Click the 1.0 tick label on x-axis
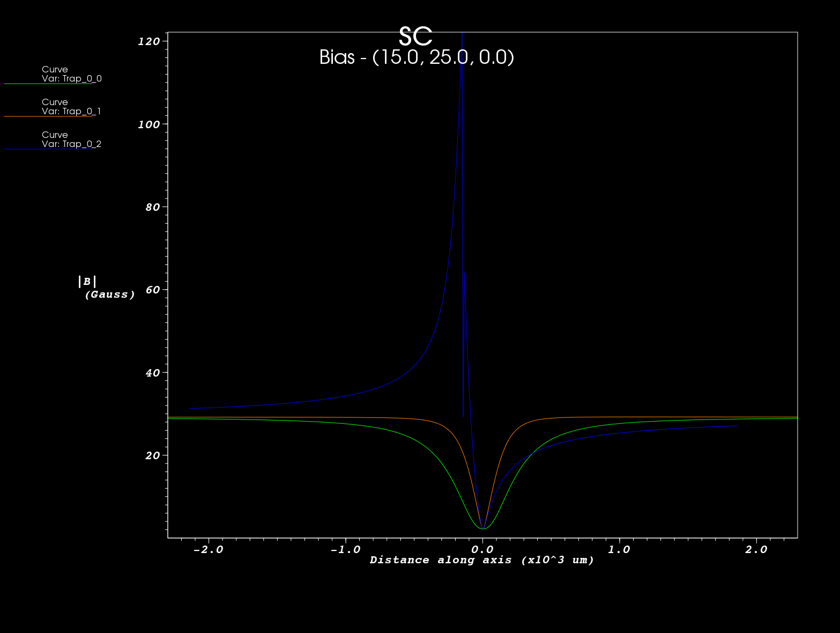 click(620, 550)
